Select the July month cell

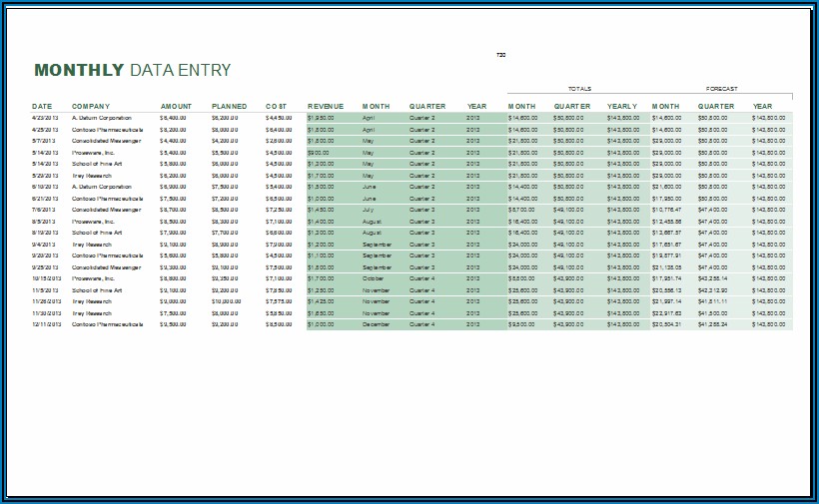tap(369, 210)
